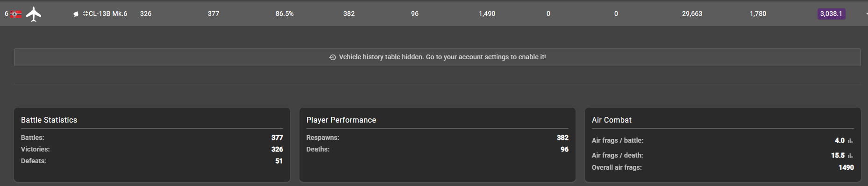
Task: Select the Air Combat card heading
Action: [612, 120]
